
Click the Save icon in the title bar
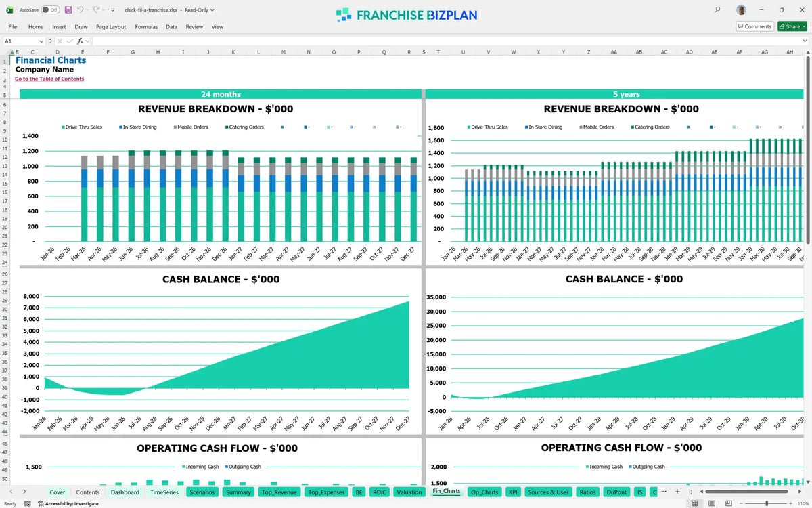point(68,10)
